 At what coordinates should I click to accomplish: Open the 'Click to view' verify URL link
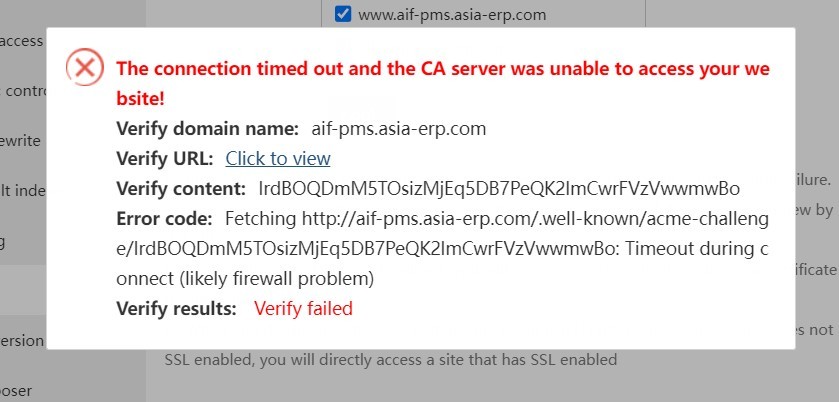pos(278,158)
